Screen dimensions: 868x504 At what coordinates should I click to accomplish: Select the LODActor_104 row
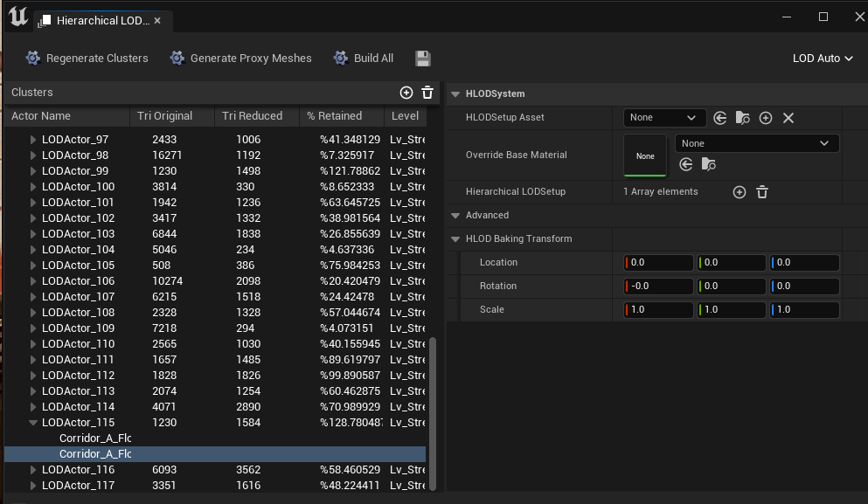coord(215,250)
